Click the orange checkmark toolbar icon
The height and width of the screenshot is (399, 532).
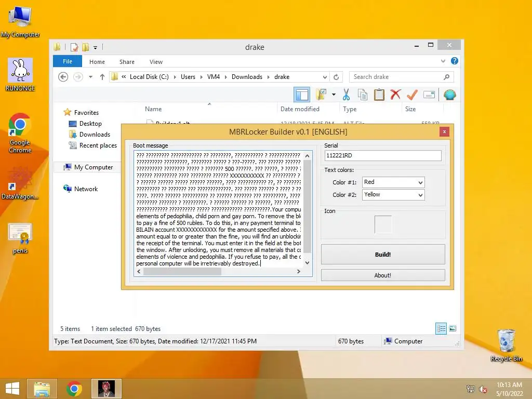point(412,95)
